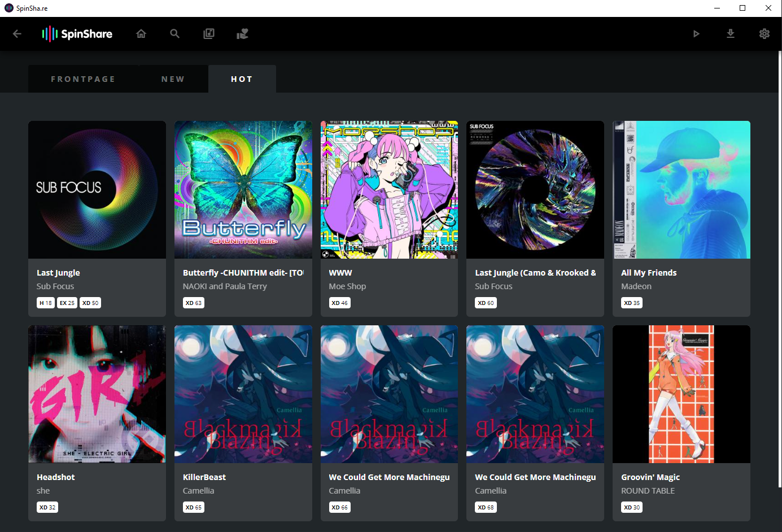
Task: Click the 'All My Friends' song title
Action: click(649, 273)
